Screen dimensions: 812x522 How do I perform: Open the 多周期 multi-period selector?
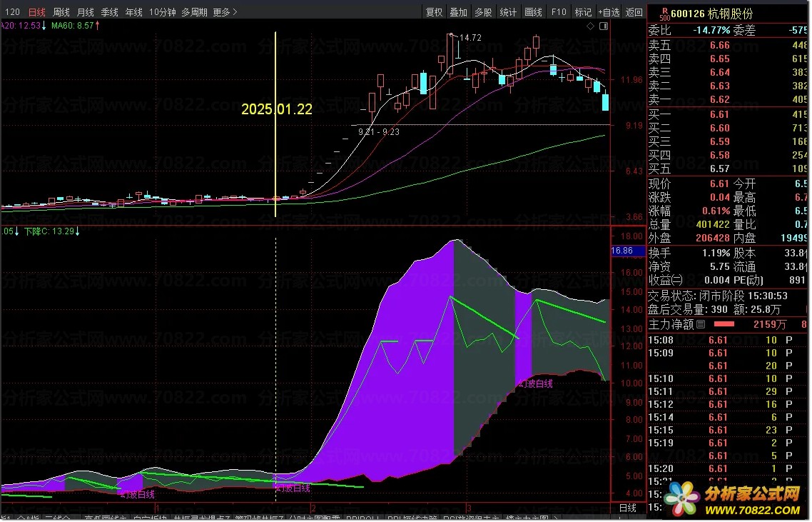tap(194, 12)
